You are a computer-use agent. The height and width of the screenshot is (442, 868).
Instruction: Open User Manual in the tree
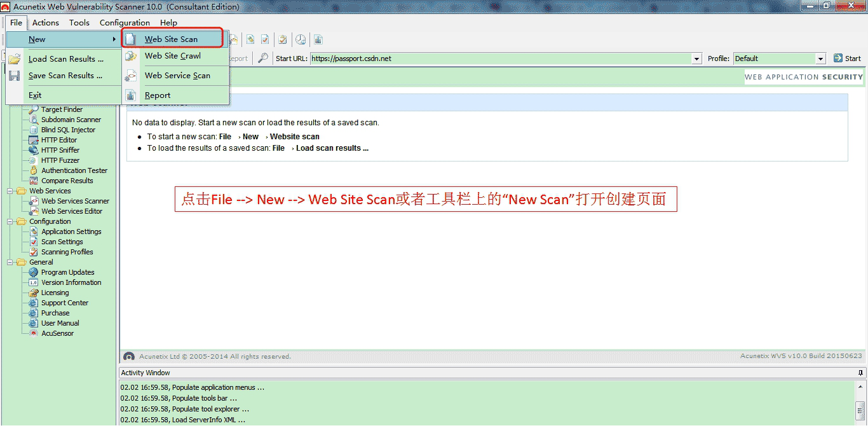click(x=60, y=323)
